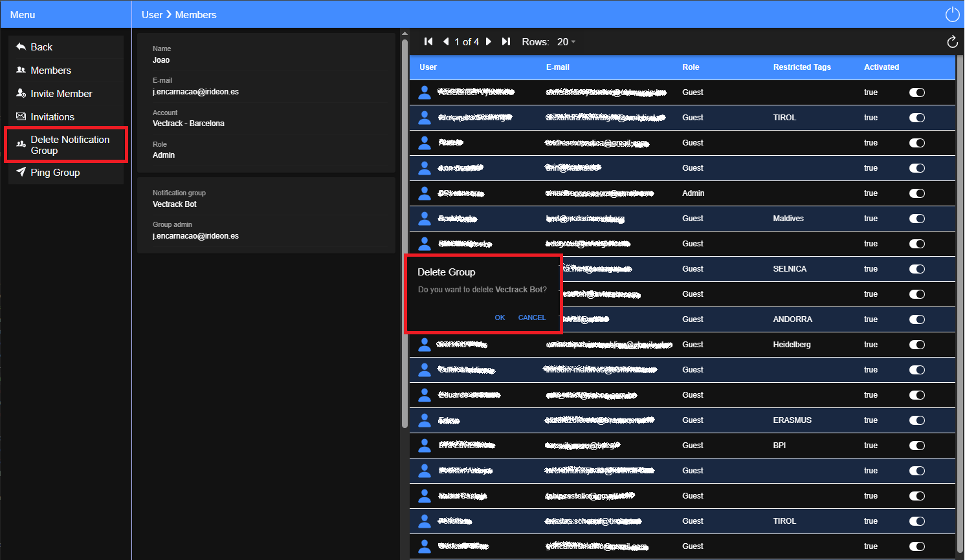Click the Ping Group paper plane icon
Screen dimensions: 965x560
21,172
